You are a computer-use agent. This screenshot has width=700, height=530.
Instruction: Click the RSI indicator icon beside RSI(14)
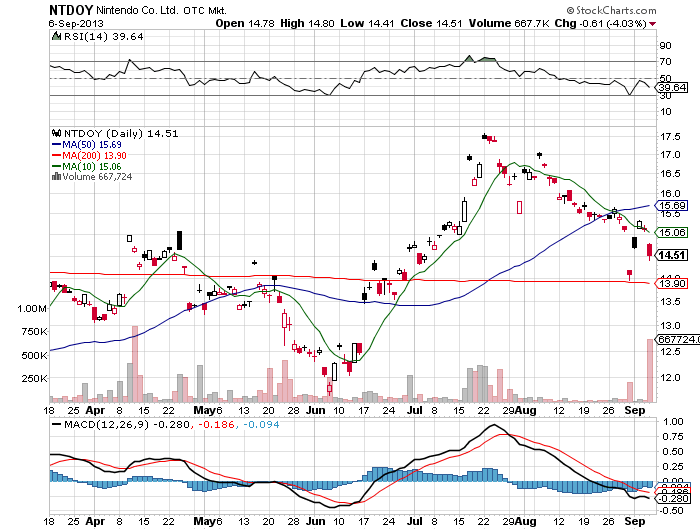(x=56, y=36)
